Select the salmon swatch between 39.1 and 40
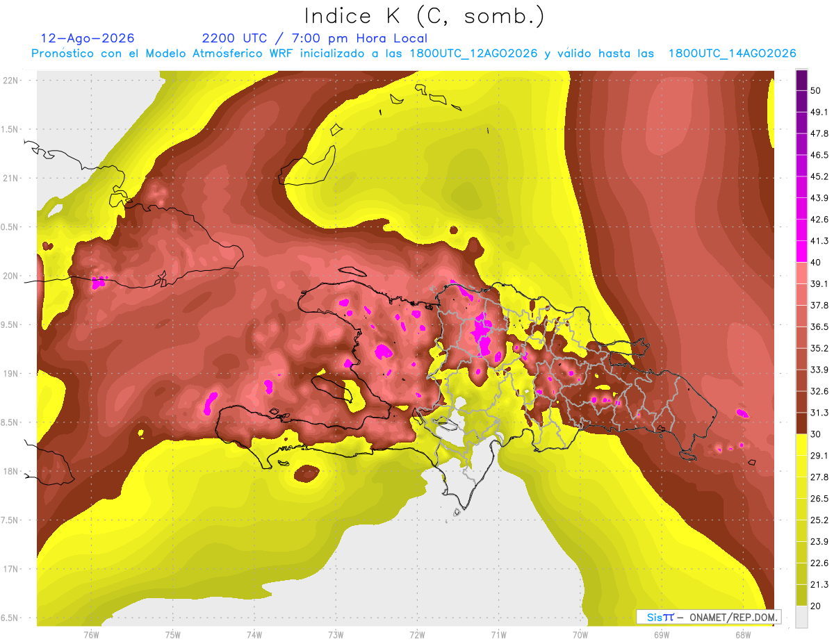 [x=801, y=273]
